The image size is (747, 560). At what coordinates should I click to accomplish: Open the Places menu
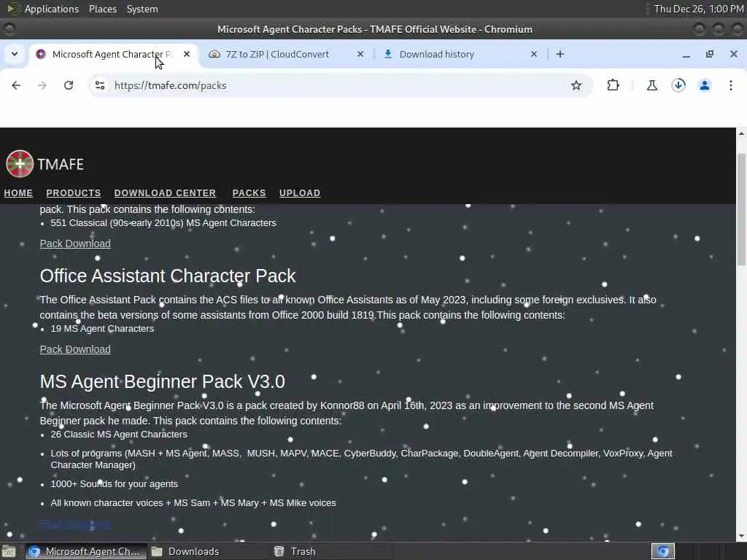pos(103,9)
